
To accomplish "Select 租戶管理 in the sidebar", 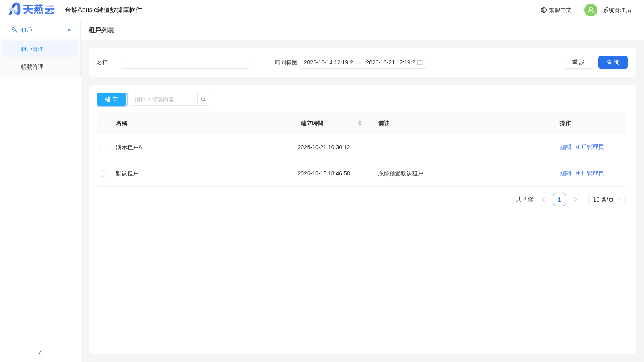I will click(x=40, y=49).
